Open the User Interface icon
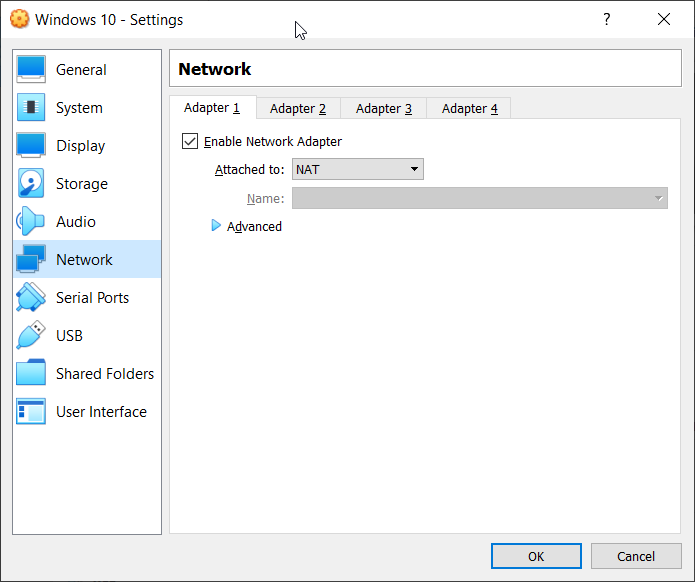 (31, 411)
